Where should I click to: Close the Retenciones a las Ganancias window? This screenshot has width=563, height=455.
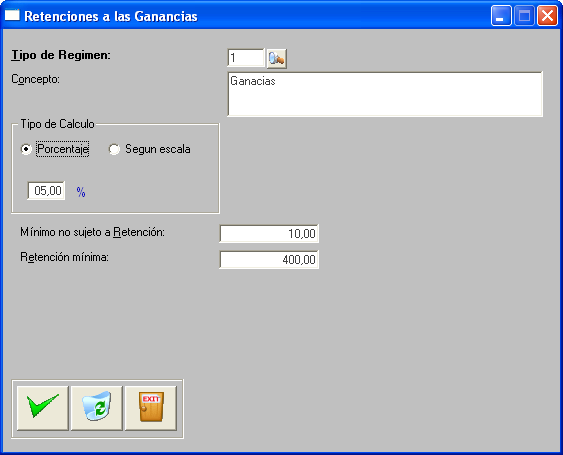tap(547, 16)
